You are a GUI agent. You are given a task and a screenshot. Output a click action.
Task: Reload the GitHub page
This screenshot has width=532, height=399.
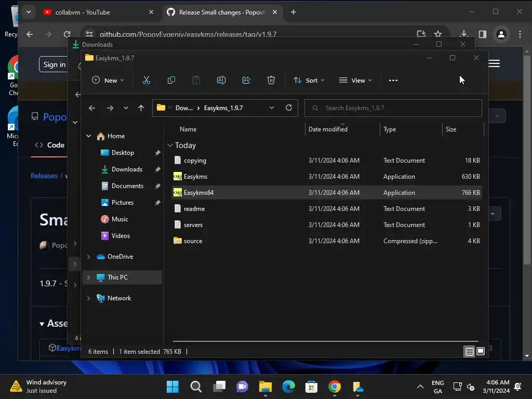[67, 34]
